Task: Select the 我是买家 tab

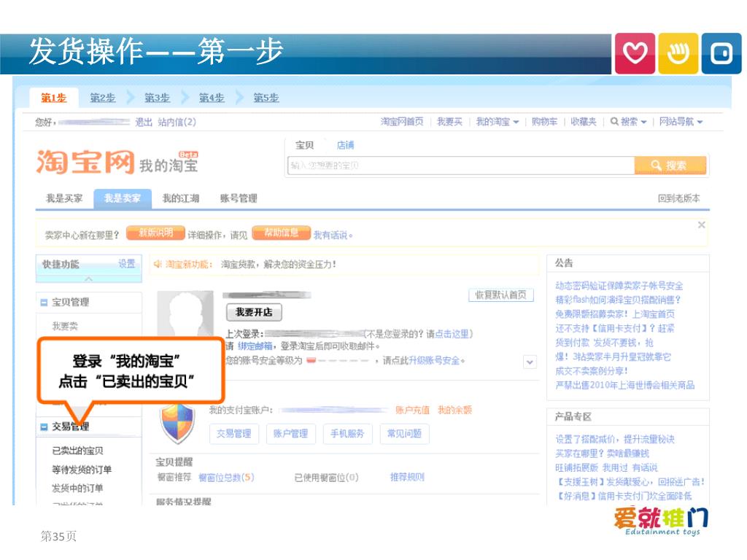Action: point(64,198)
